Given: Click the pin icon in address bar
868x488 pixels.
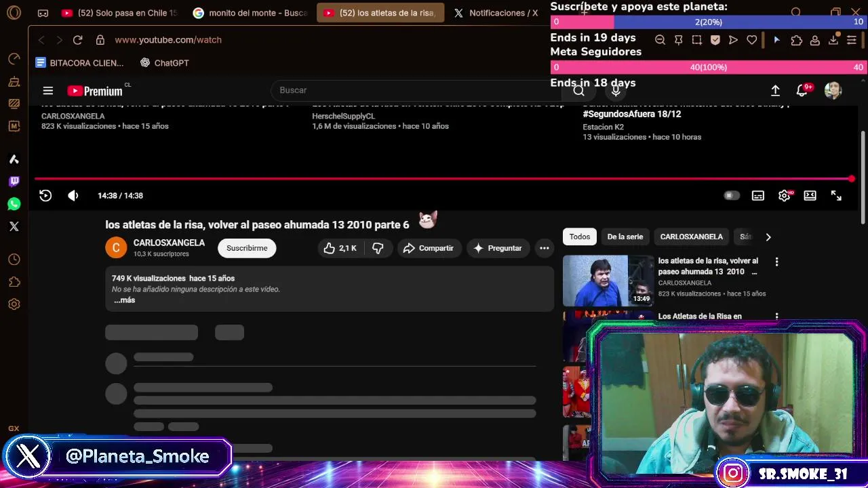Looking at the screenshot, I should [x=678, y=40].
